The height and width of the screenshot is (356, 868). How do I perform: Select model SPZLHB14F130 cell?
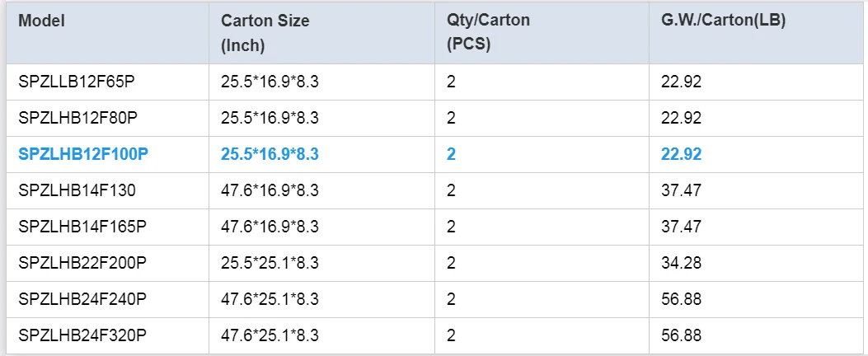point(77,190)
